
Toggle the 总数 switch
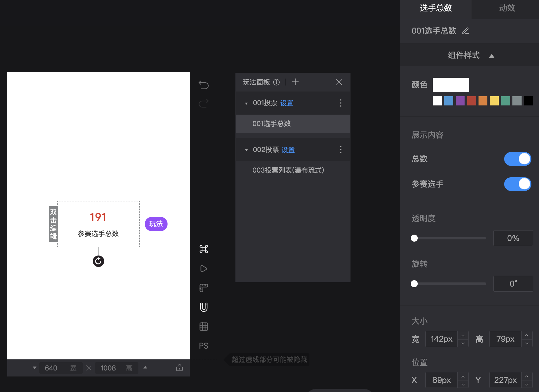point(517,159)
